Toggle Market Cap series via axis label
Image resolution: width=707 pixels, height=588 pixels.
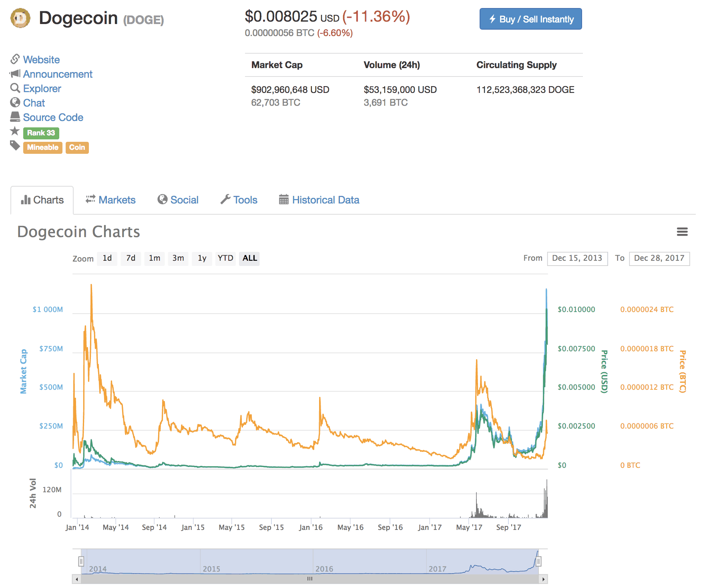[x=24, y=371]
